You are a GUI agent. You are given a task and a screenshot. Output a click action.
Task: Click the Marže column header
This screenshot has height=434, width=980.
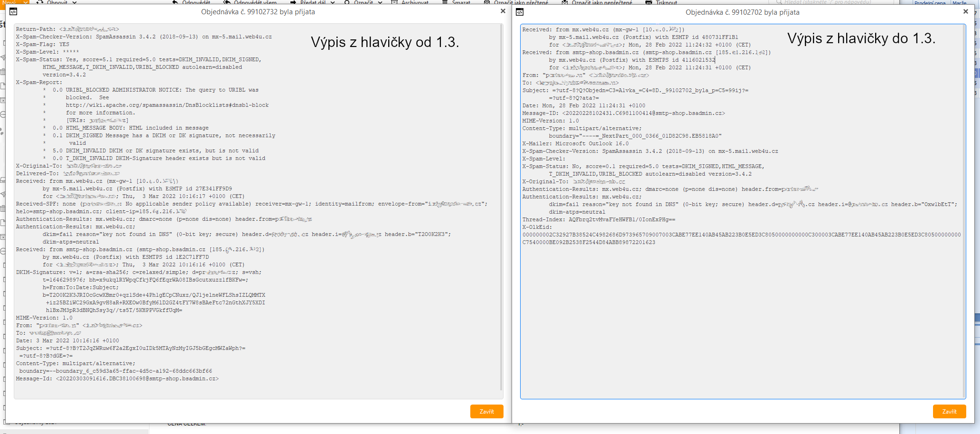pos(959,3)
